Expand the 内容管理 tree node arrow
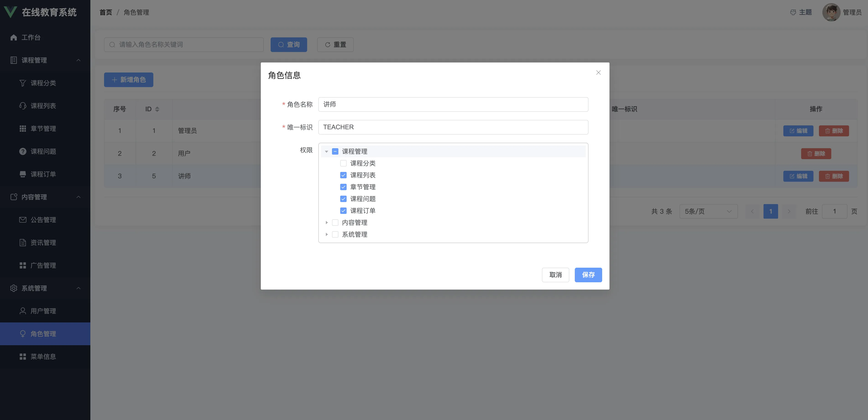This screenshot has height=420, width=868. pos(327,223)
